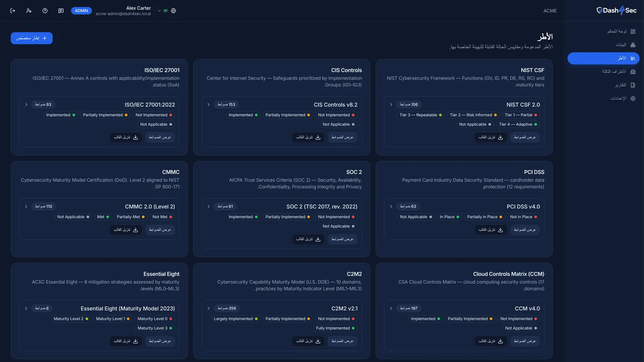Click the Alex Carter user name
The height and width of the screenshot is (362, 644).
click(138, 8)
